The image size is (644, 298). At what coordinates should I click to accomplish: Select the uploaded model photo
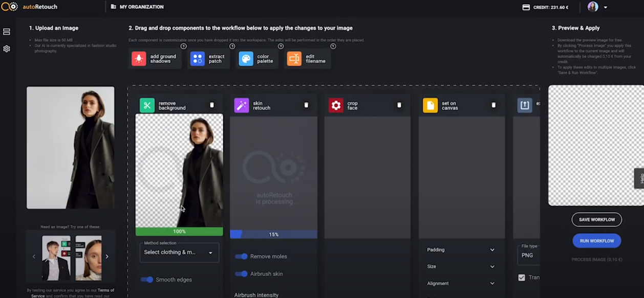(71, 148)
